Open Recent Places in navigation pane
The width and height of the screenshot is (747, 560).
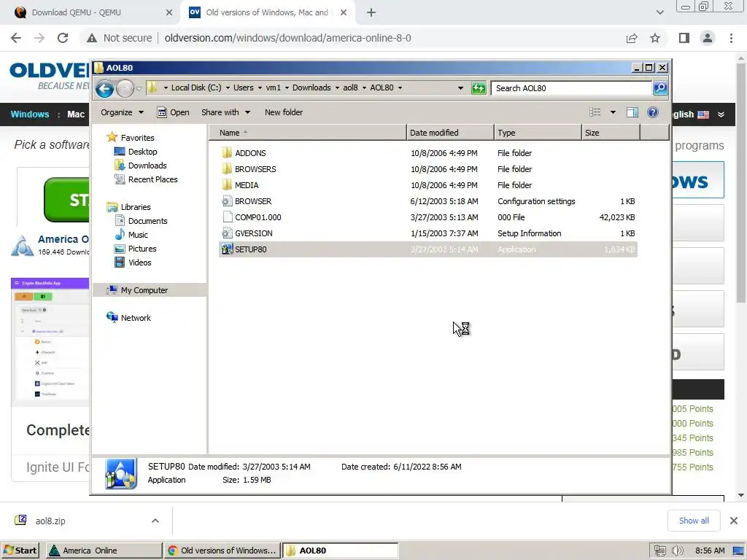[152, 179]
